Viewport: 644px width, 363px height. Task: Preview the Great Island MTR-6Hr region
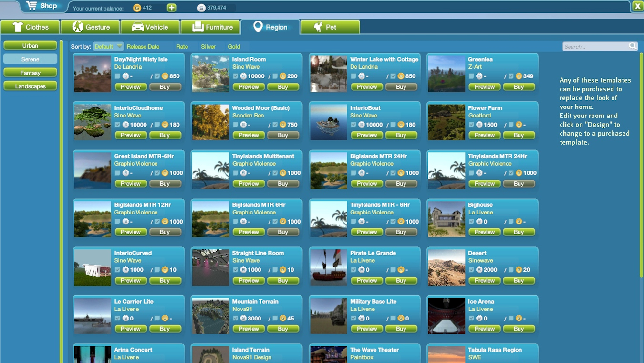pos(130,184)
